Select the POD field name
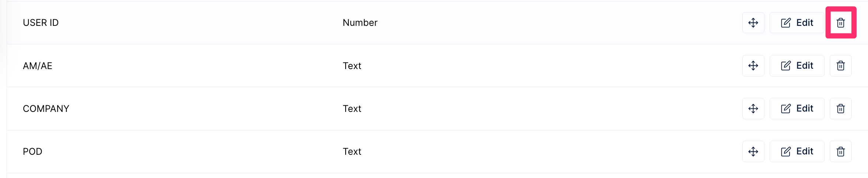Screen dimensions: 868x178 click(x=32, y=151)
